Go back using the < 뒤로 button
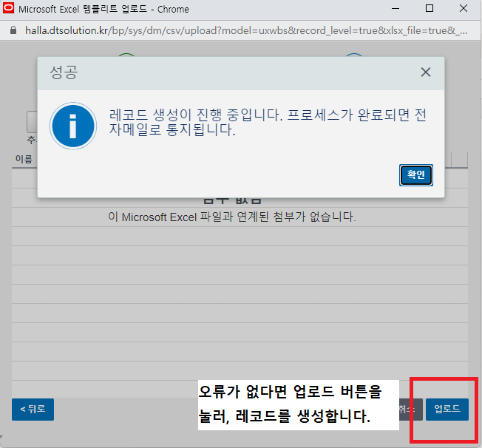Viewport: 482px width, 448px height. 33,409
